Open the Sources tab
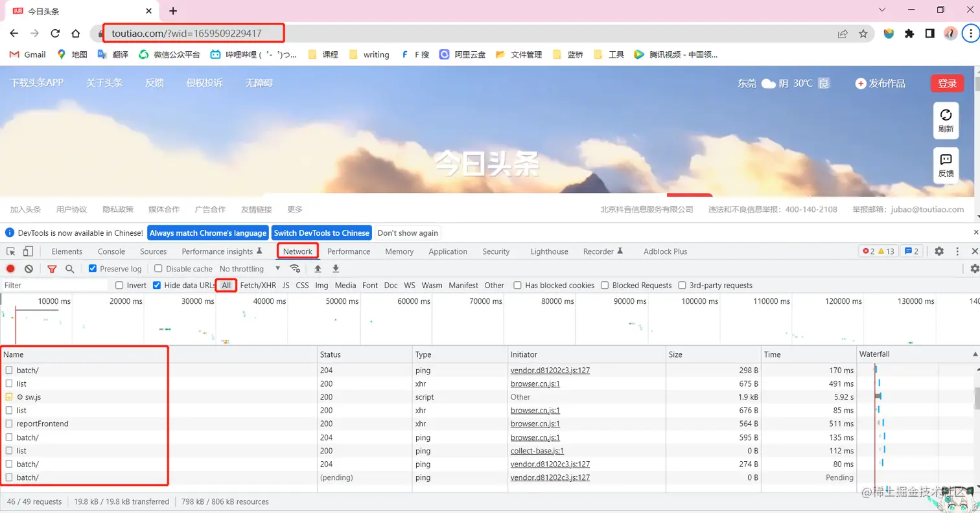The width and height of the screenshot is (980, 513). pos(153,251)
